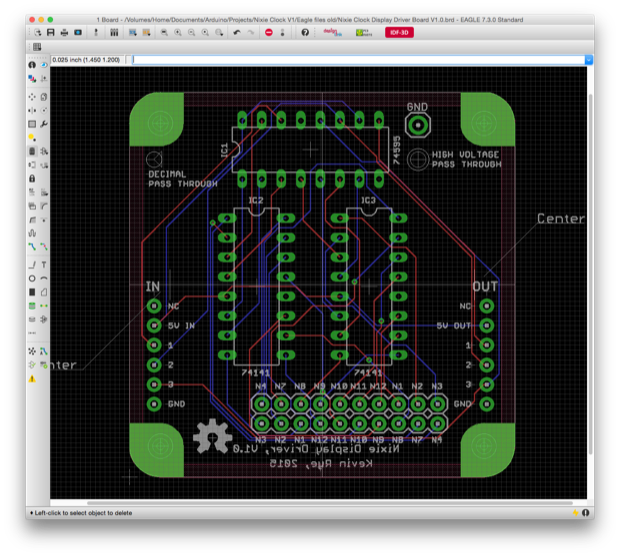
Task: Select the Arc tool
Action: click(44, 279)
